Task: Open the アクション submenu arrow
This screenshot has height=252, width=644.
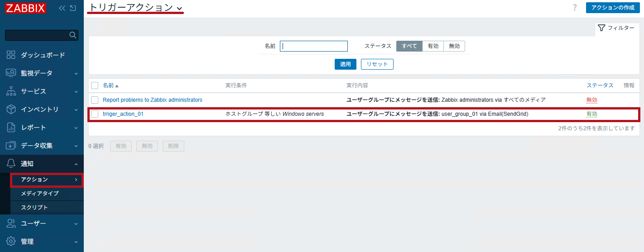Action: tap(76, 180)
